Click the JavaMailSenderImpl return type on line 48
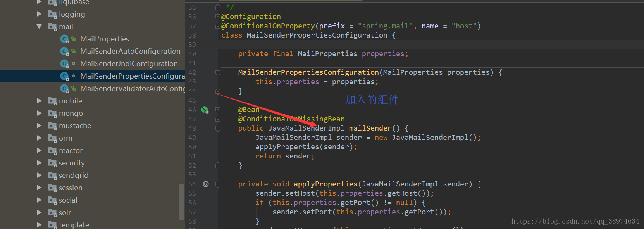 [306, 128]
